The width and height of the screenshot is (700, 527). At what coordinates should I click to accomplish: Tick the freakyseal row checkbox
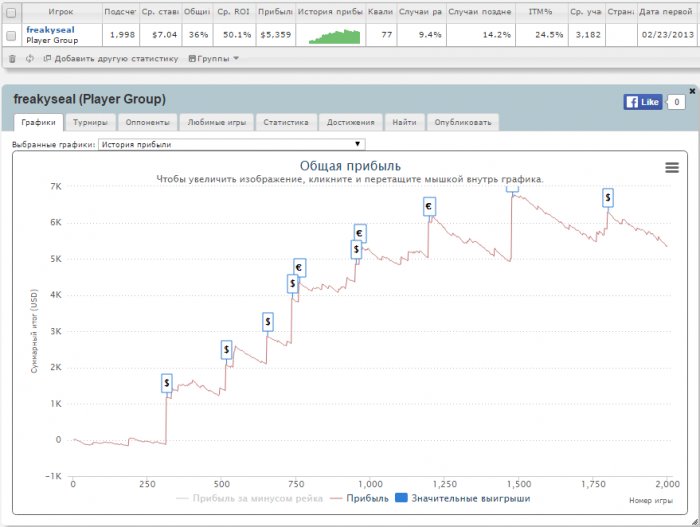click(11, 35)
